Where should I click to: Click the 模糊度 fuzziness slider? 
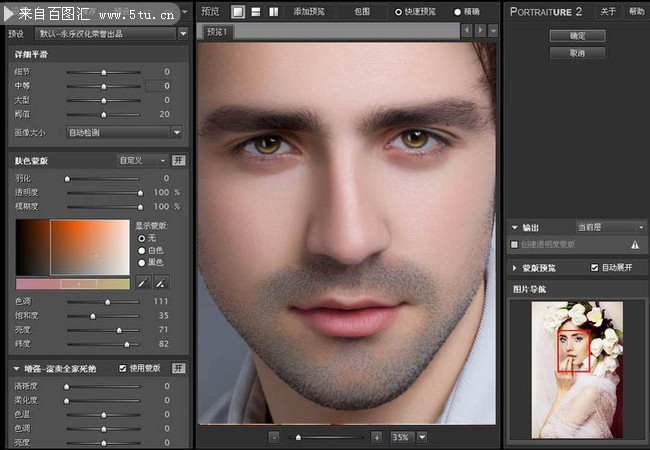pyautogui.click(x=104, y=207)
